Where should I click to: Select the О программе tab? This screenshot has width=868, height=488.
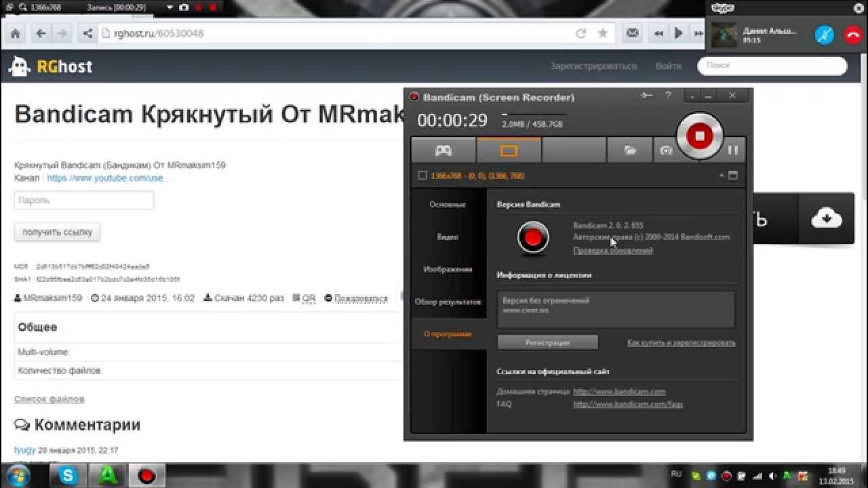click(x=448, y=334)
